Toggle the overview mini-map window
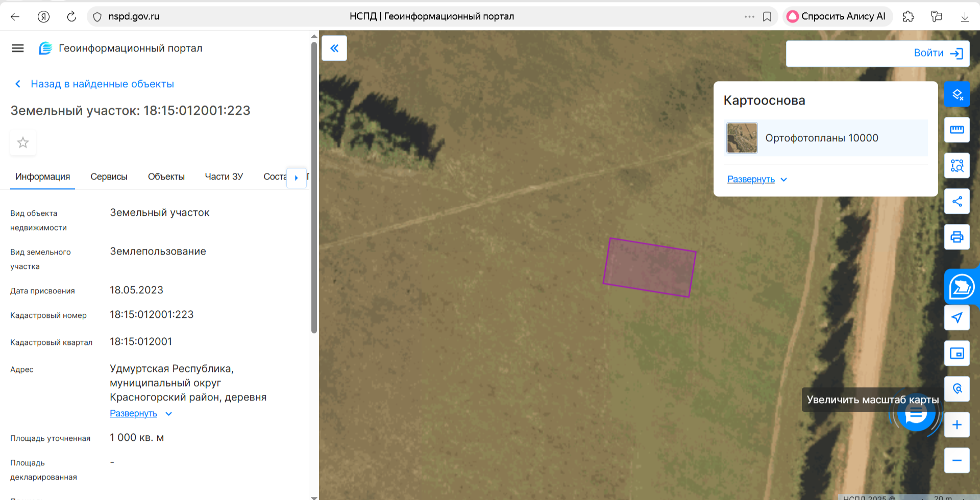The image size is (980, 500). (957, 354)
